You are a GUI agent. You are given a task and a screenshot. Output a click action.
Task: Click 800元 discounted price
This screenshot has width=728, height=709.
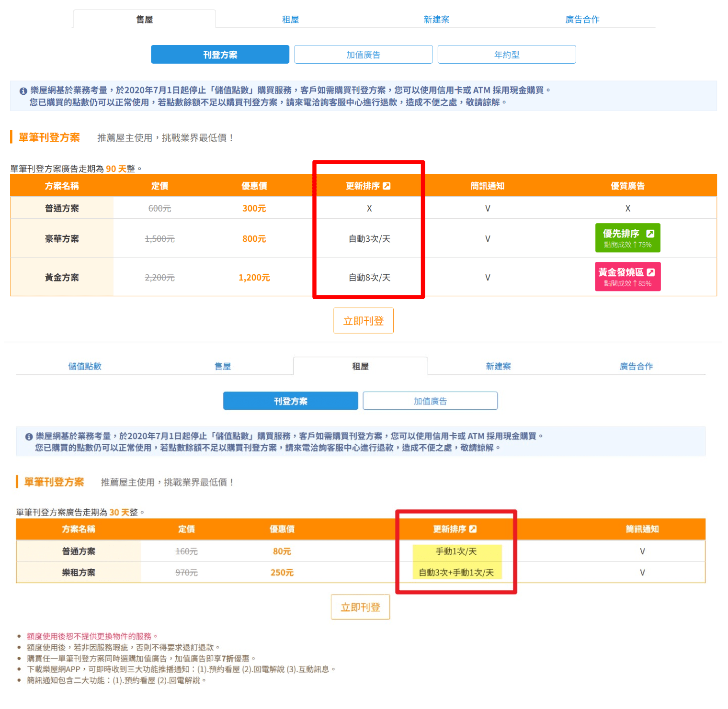click(254, 239)
